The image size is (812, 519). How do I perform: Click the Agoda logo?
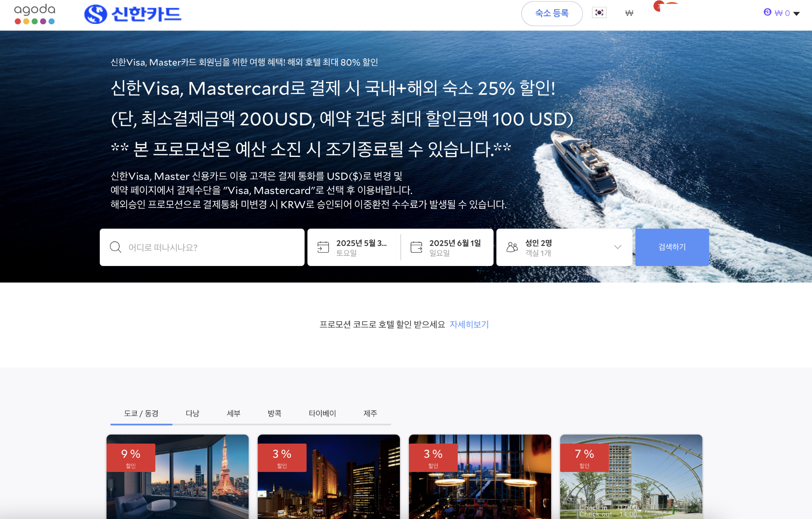click(x=34, y=14)
